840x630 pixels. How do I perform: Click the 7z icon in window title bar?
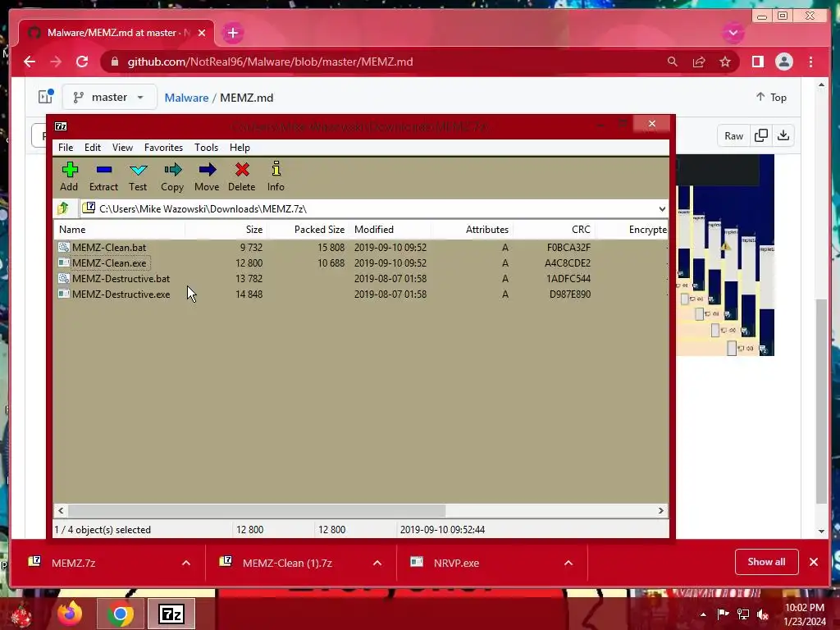(x=61, y=126)
